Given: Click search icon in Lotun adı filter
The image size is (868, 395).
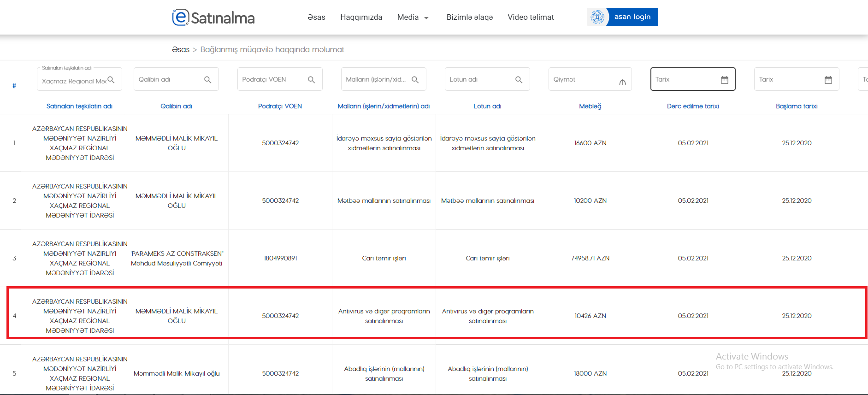Looking at the screenshot, I should [519, 80].
